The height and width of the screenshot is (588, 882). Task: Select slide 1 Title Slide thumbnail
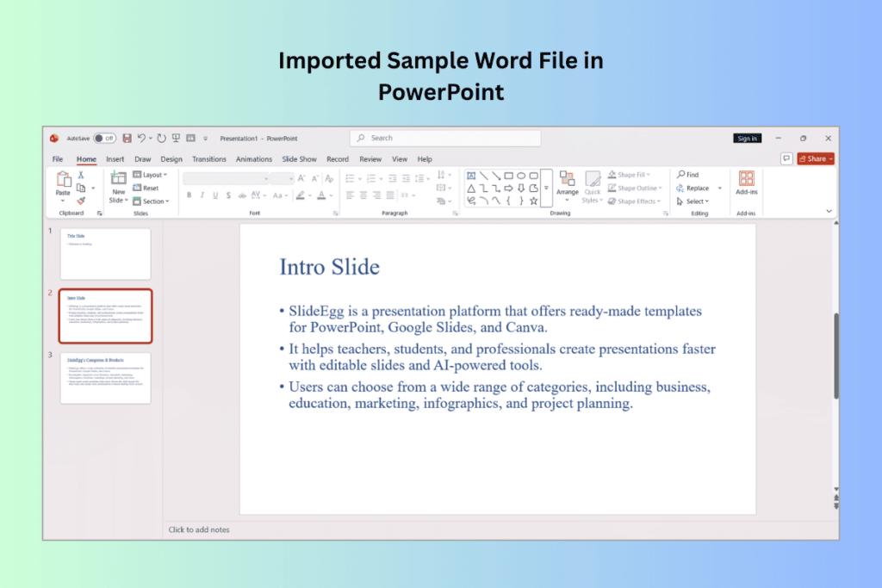pos(106,254)
